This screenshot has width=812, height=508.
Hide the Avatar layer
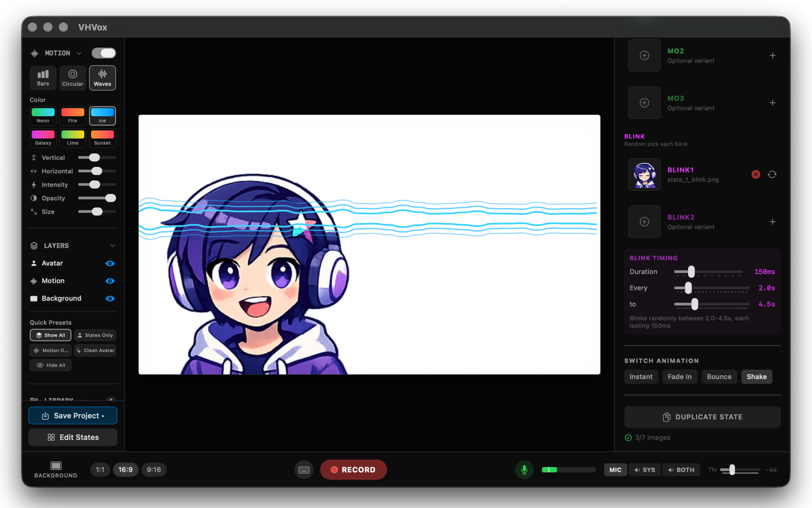coord(110,264)
